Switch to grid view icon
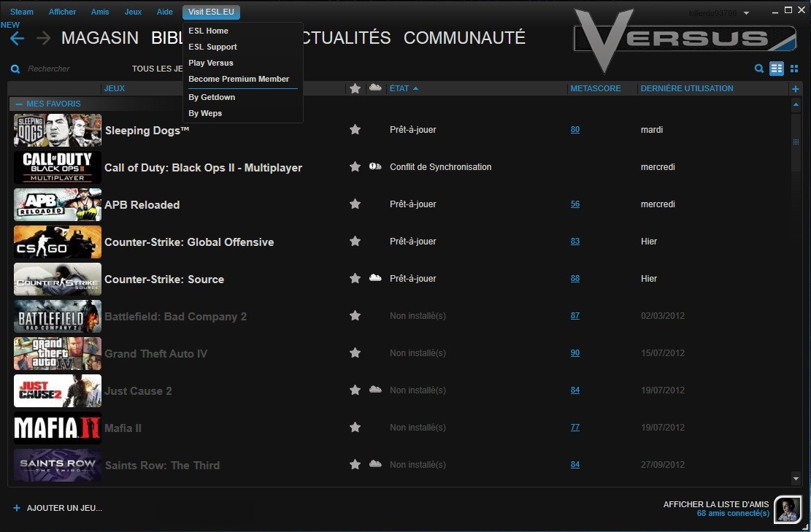 click(794, 69)
